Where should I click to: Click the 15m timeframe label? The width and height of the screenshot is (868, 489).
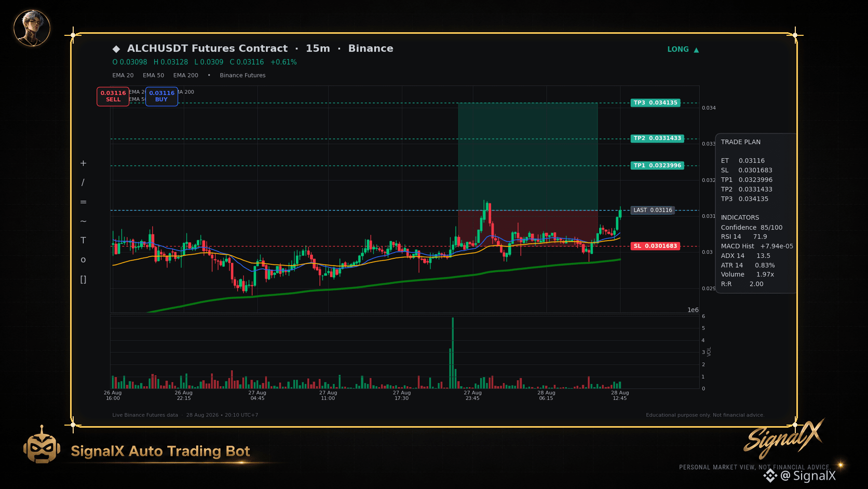click(318, 48)
